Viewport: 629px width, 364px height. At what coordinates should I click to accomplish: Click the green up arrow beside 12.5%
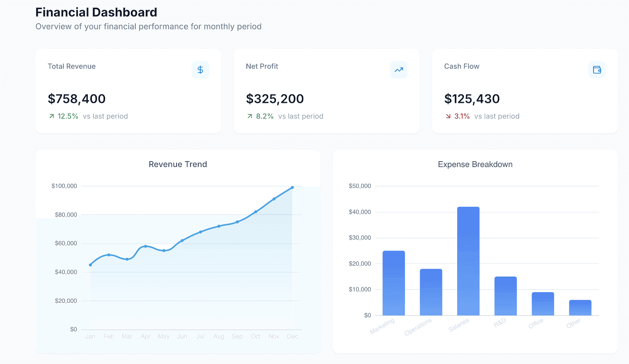[52, 116]
